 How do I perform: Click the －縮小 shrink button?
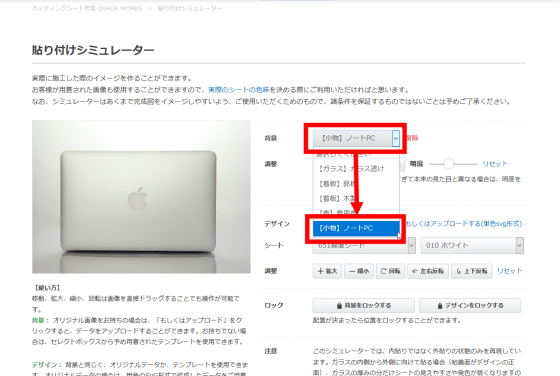pos(359,271)
